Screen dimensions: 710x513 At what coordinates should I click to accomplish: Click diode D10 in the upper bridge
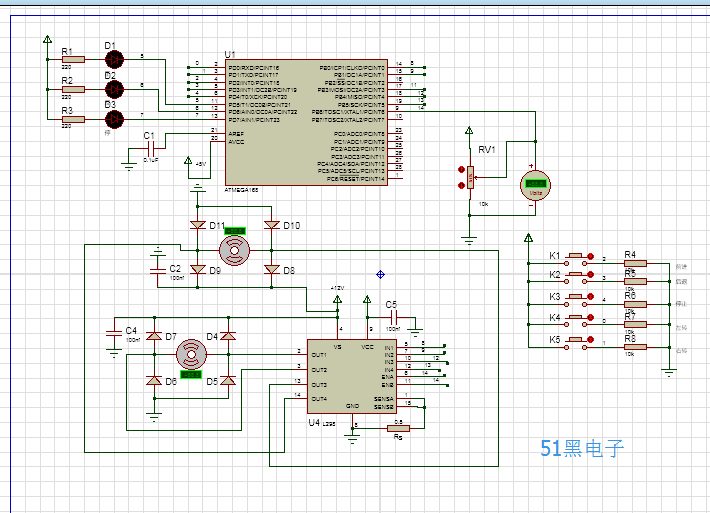[x=272, y=225]
